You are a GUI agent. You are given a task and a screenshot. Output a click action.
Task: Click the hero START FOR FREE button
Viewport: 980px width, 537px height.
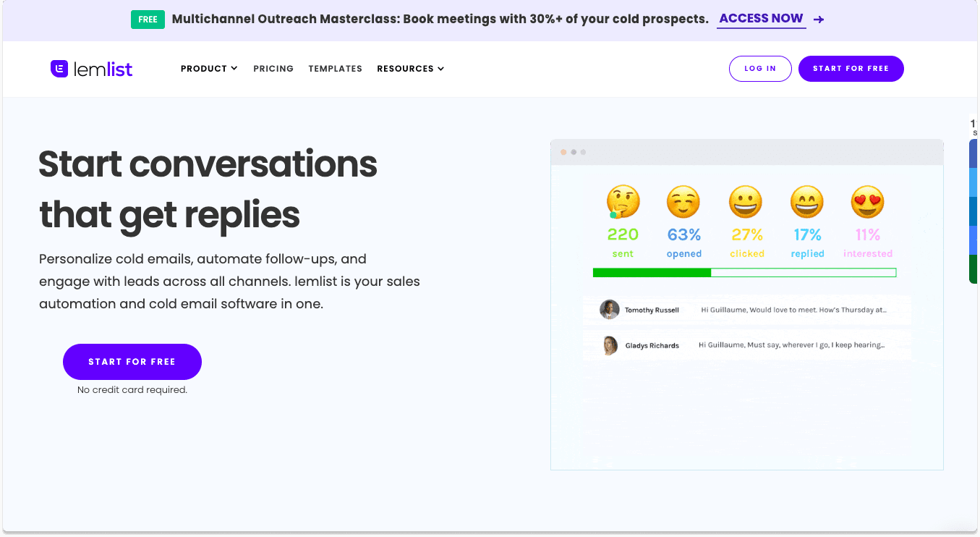(x=132, y=362)
